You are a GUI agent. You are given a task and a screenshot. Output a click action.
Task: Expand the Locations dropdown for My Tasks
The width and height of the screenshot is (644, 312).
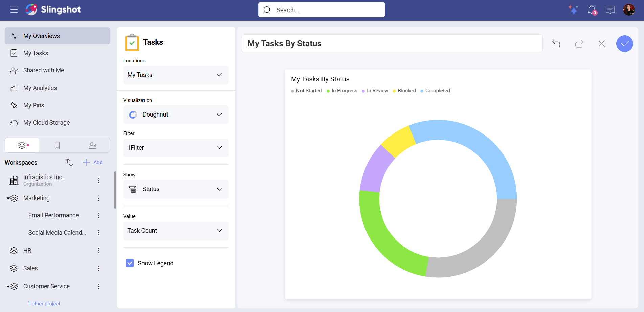[176, 75]
